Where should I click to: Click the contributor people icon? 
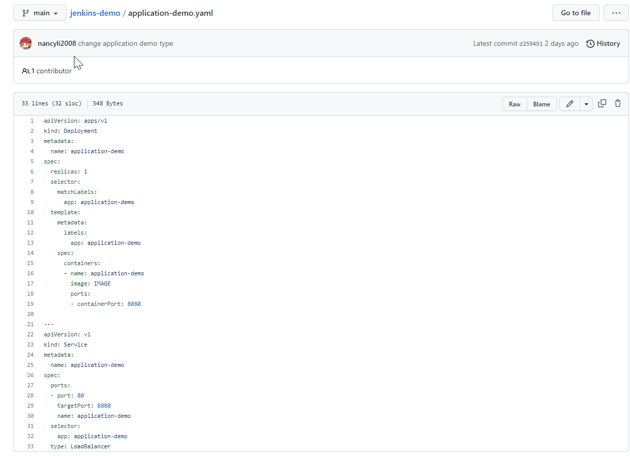[x=26, y=71]
